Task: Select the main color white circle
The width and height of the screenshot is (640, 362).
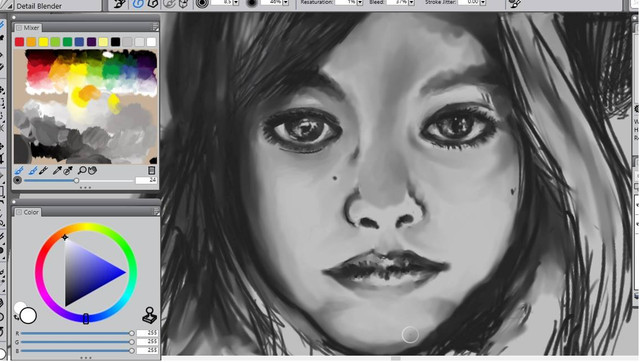Action: click(x=28, y=315)
